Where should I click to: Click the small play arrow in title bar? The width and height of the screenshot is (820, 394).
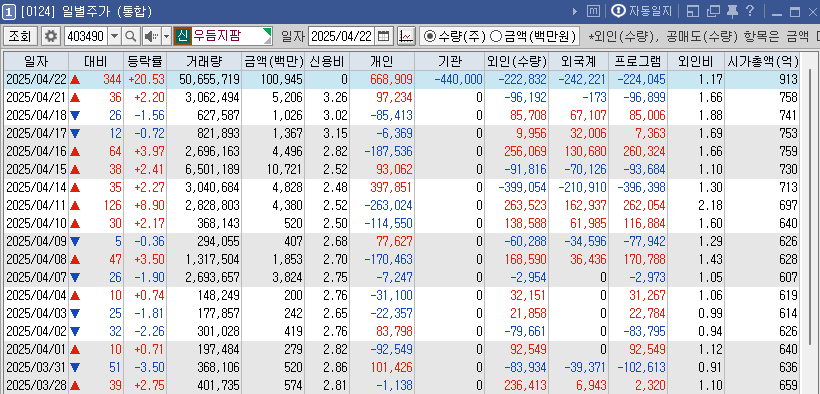pos(575,11)
